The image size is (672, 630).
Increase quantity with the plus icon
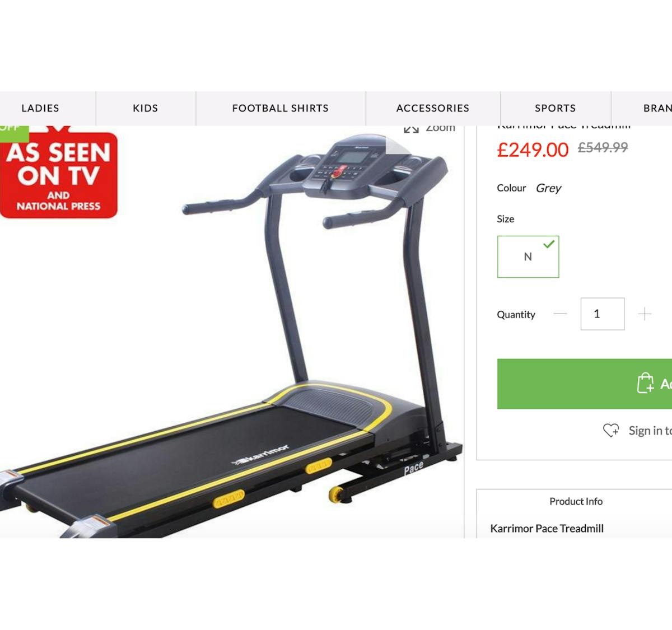[645, 314]
